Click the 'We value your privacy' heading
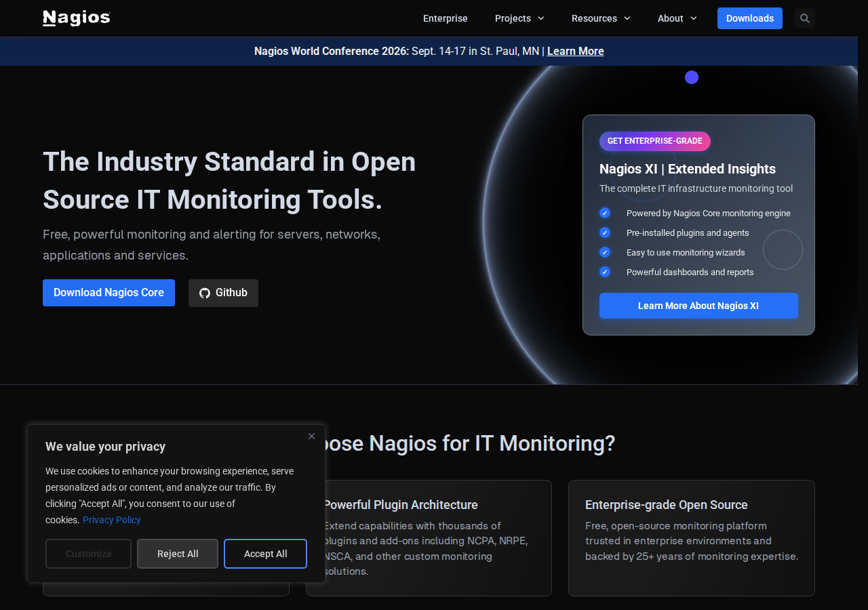Image resolution: width=868 pixels, height=610 pixels. [105, 447]
